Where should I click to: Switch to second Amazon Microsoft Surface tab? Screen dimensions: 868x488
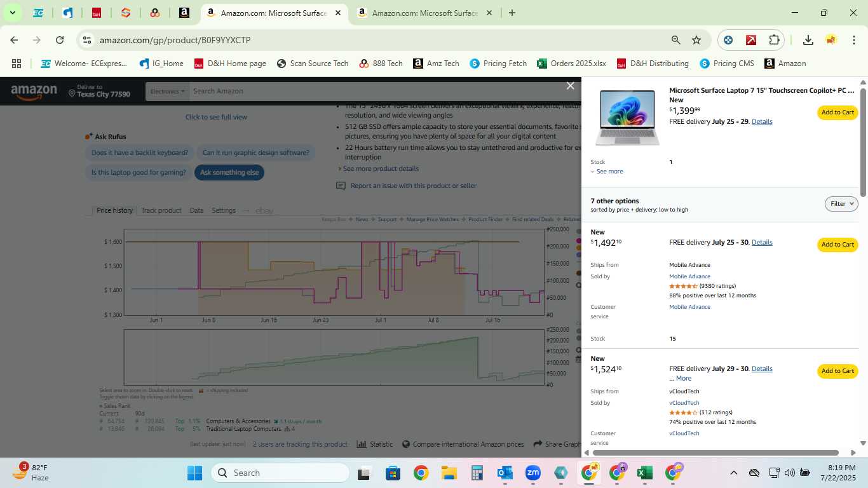coord(424,13)
